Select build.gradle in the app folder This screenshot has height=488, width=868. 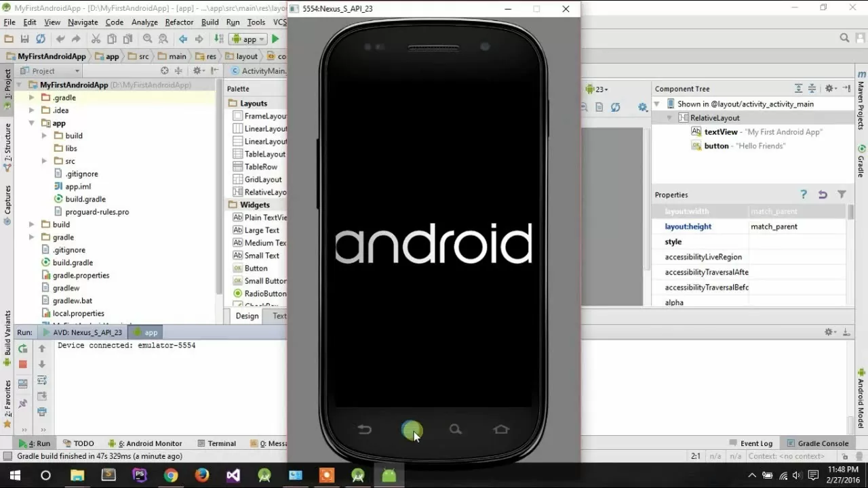pos(80,199)
